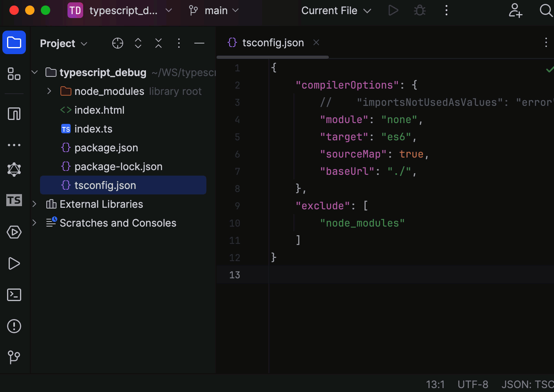The image size is (554, 392).
Task: Open the editor kebab menu
Action: (546, 42)
